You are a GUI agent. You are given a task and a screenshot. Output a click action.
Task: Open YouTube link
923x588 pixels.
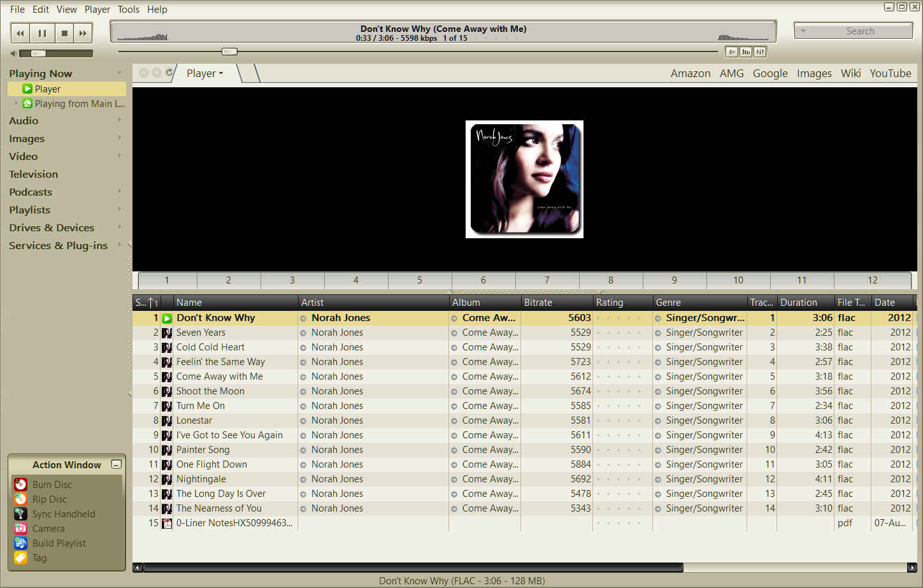point(891,74)
